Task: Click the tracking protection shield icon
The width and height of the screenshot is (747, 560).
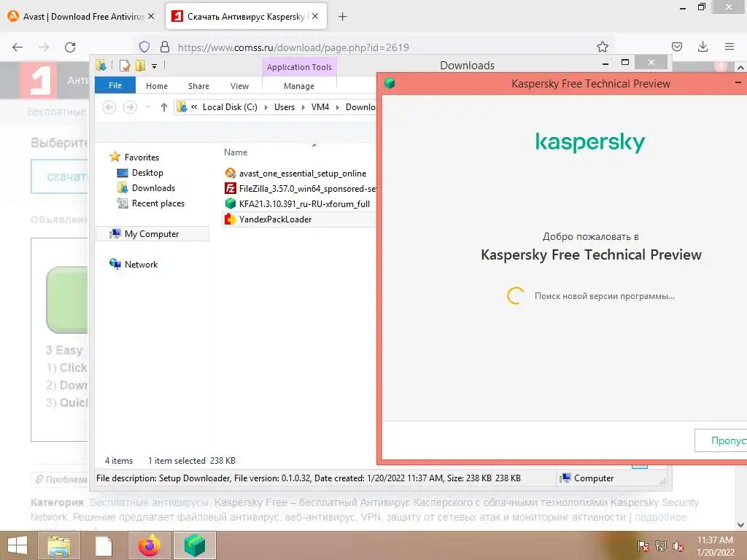Action: 144,47
